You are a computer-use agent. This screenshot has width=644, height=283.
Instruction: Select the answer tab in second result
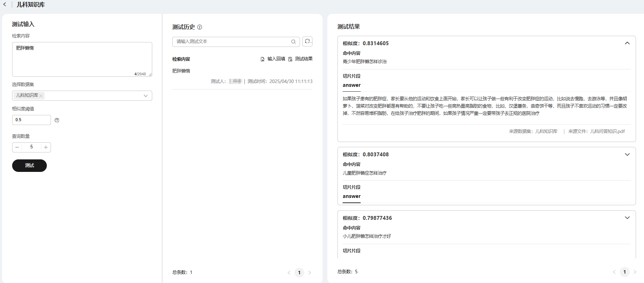point(352,197)
